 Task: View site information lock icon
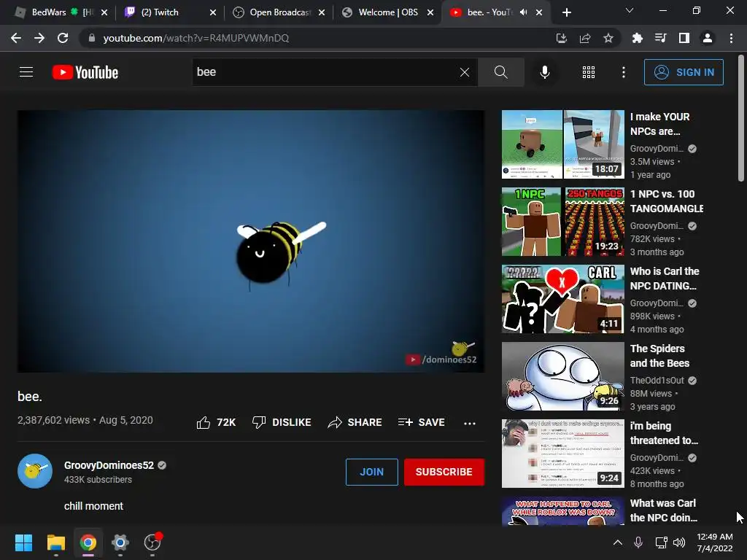92,38
